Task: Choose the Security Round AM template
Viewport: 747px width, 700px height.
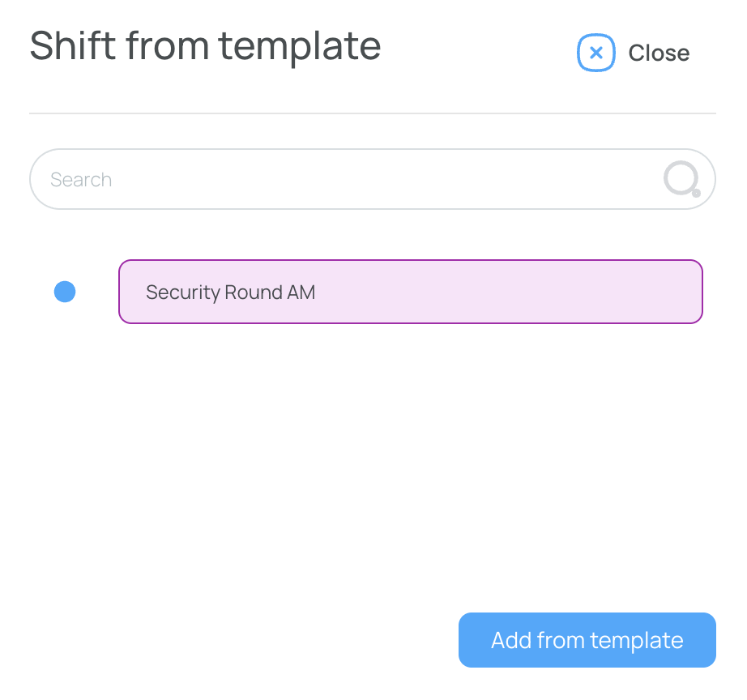Action: [410, 292]
